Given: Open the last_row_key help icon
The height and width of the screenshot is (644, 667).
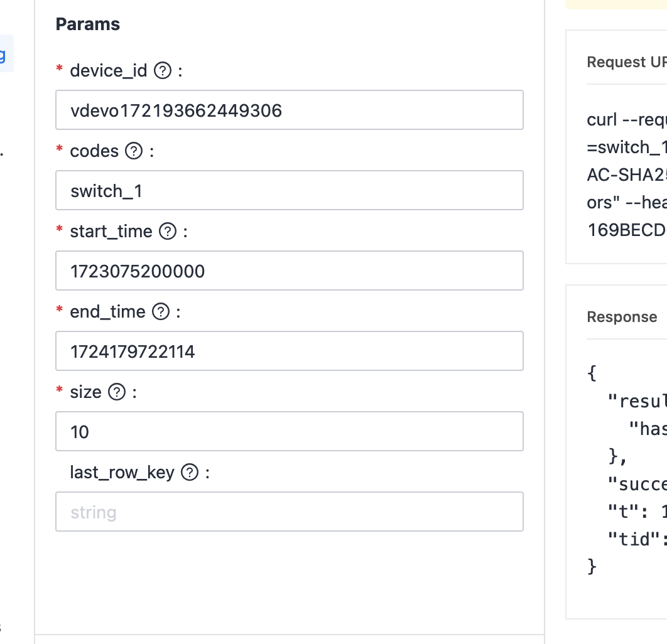Looking at the screenshot, I should 190,473.
